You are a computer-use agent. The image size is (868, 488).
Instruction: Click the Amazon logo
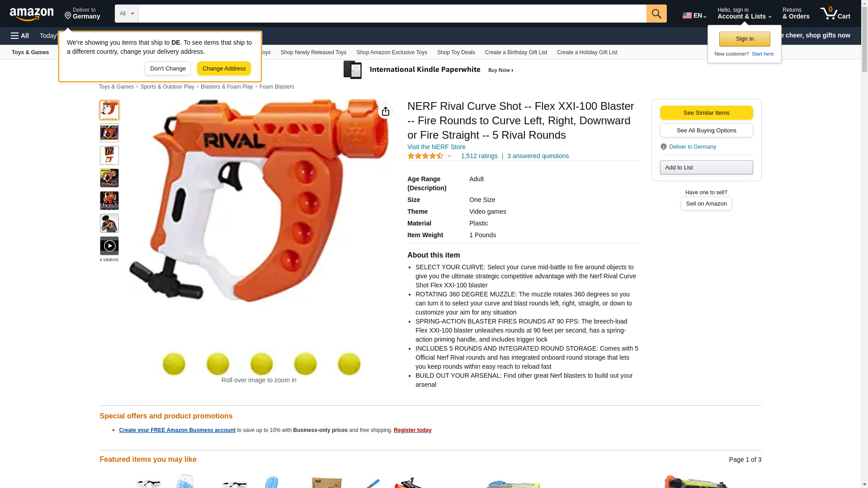click(32, 14)
